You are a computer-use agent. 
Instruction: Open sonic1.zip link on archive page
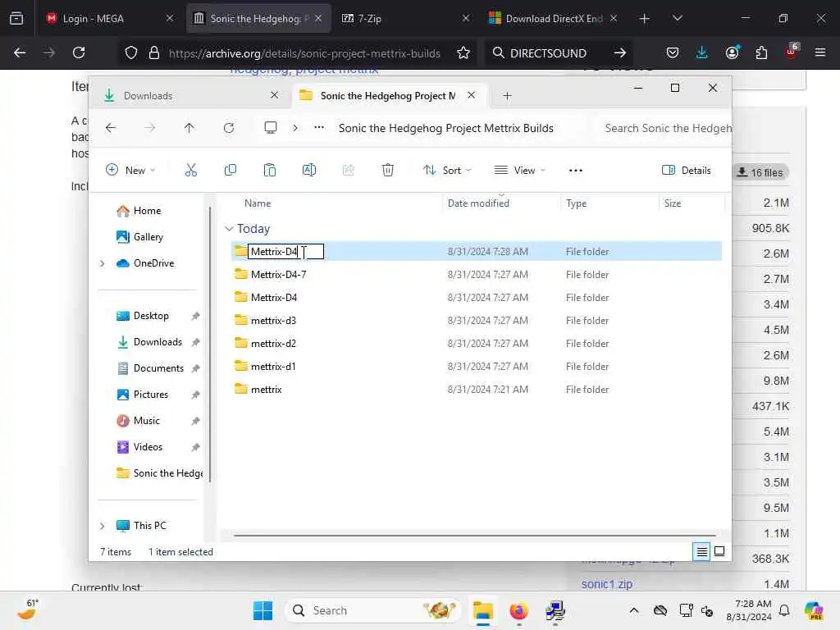click(606, 584)
